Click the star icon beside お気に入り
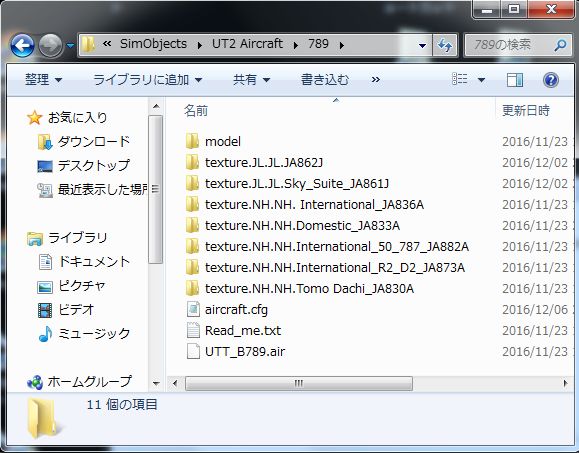Viewport: 579px width, 453px height. [x=34, y=118]
